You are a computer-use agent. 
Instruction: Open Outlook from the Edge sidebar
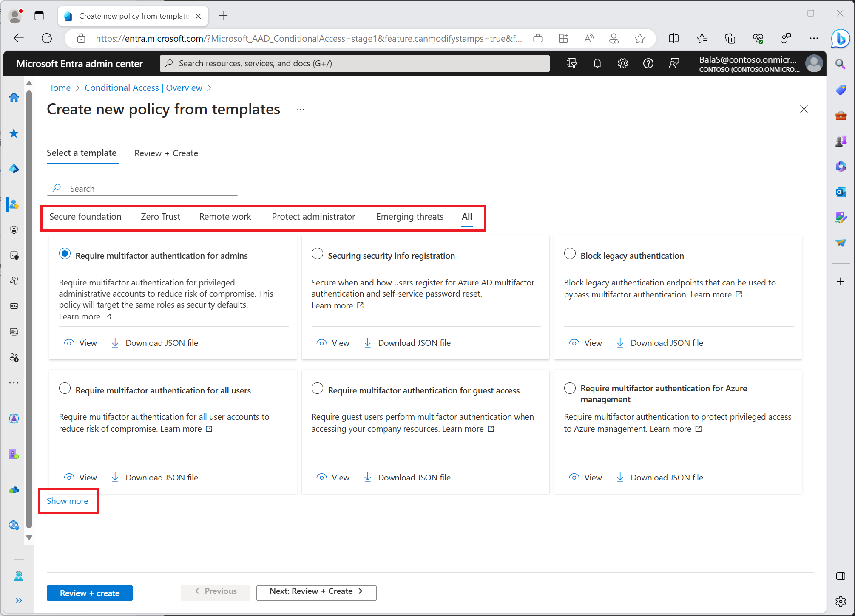[x=841, y=192]
